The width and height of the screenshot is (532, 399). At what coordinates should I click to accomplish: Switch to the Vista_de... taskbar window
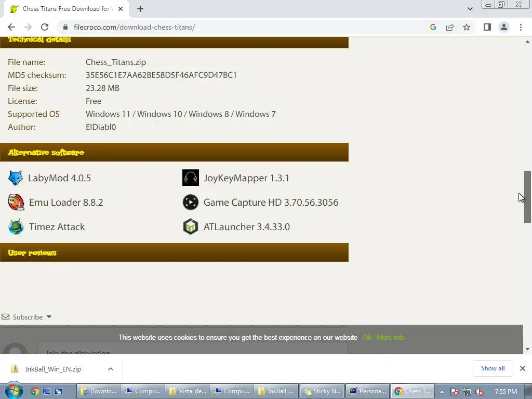pyautogui.click(x=188, y=391)
